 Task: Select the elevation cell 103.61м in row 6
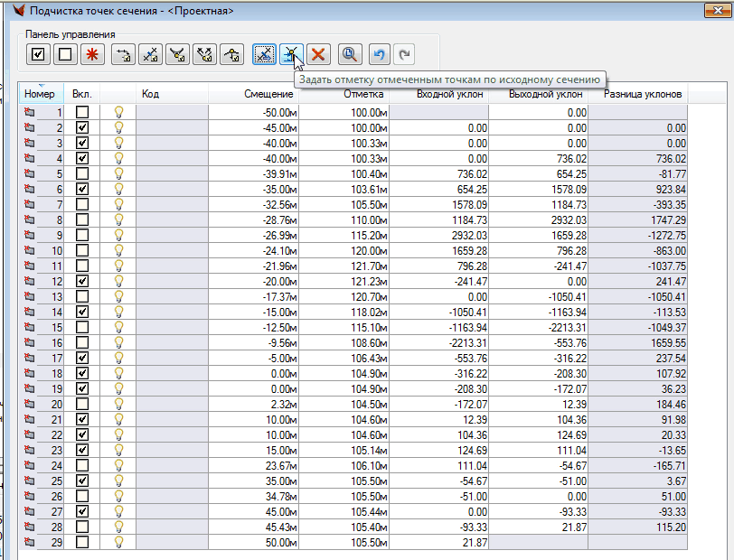[x=343, y=189]
